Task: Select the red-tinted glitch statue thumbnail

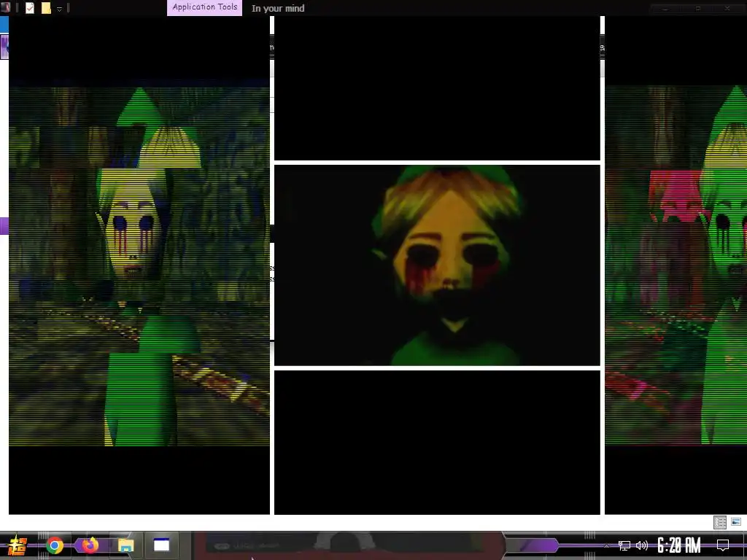Action: click(676, 265)
